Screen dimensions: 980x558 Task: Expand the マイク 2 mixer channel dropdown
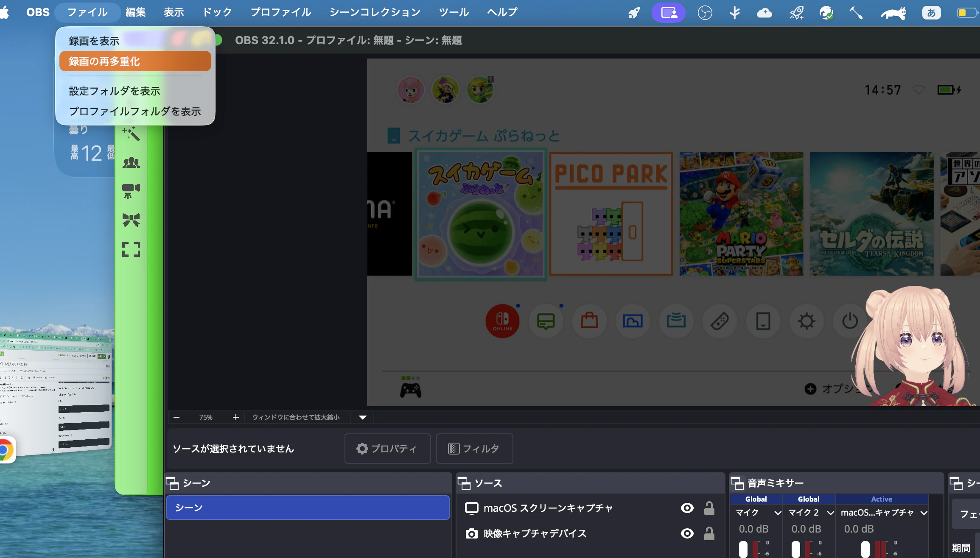click(x=830, y=513)
